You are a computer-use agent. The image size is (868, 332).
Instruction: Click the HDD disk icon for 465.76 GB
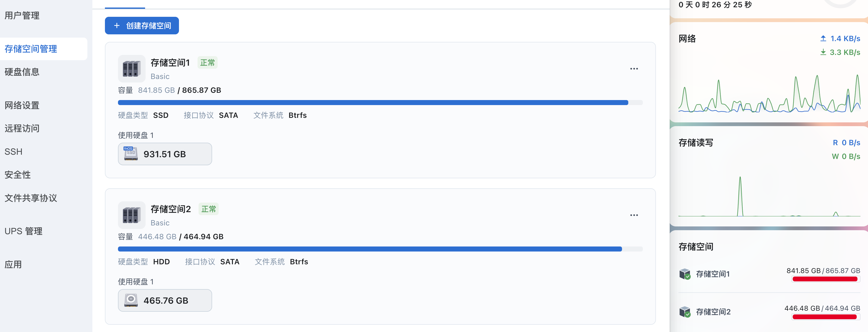pos(131,300)
